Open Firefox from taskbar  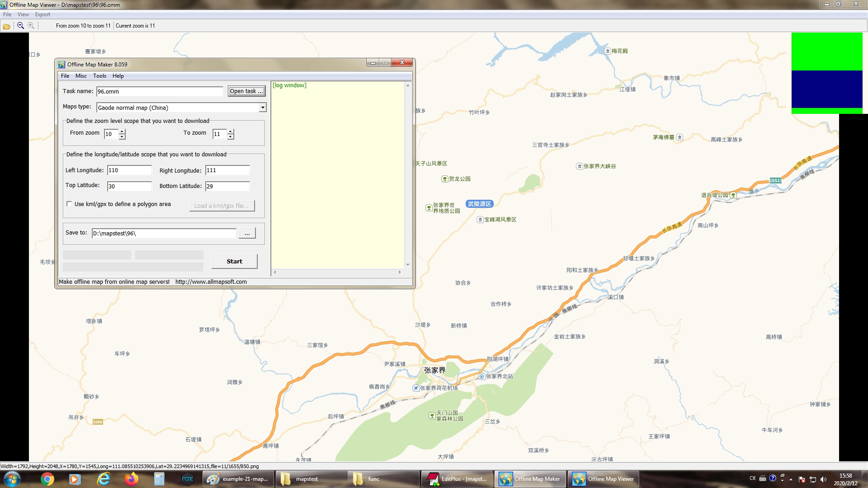[132, 479]
